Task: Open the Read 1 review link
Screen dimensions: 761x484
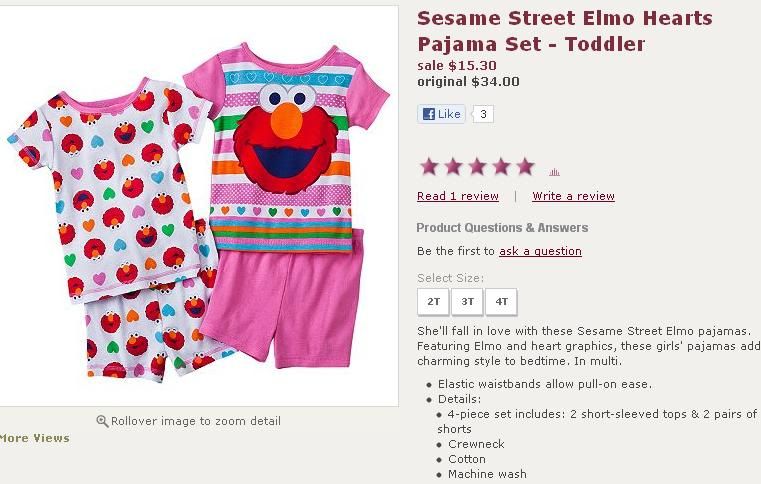Action: 458,196
